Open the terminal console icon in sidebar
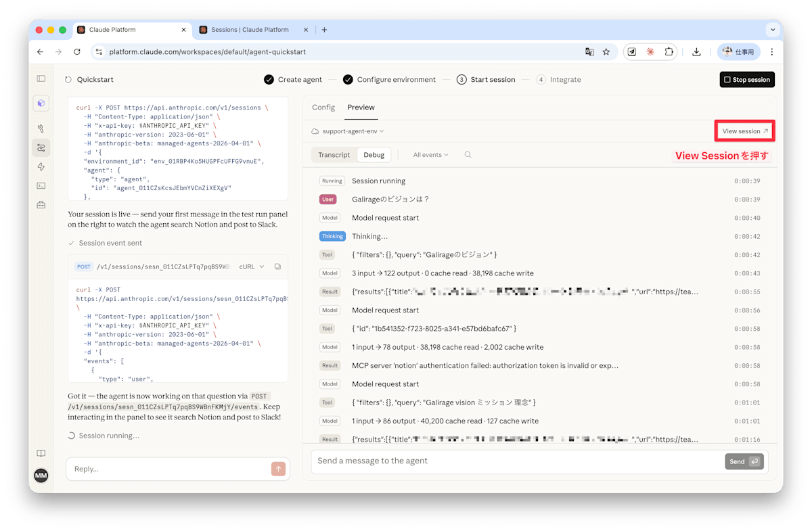This screenshot has width=812, height=531. [41, 185]
